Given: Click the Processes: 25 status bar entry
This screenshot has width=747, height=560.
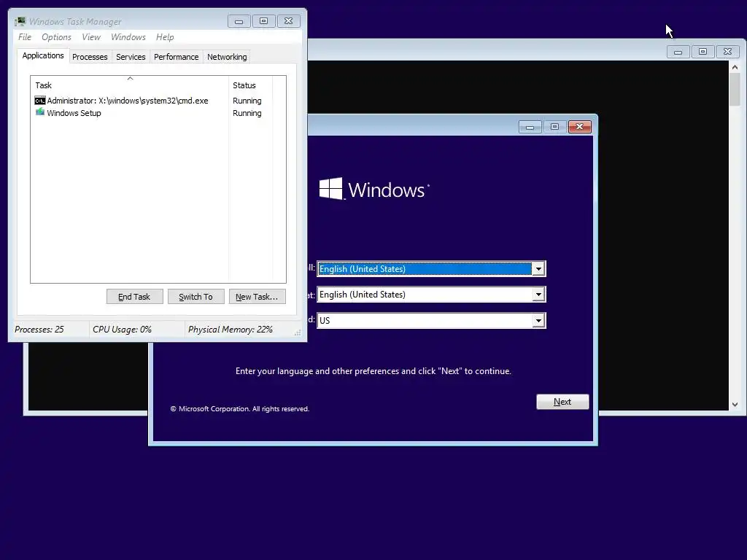Looking at the screenshot, I should click(39, 330).
